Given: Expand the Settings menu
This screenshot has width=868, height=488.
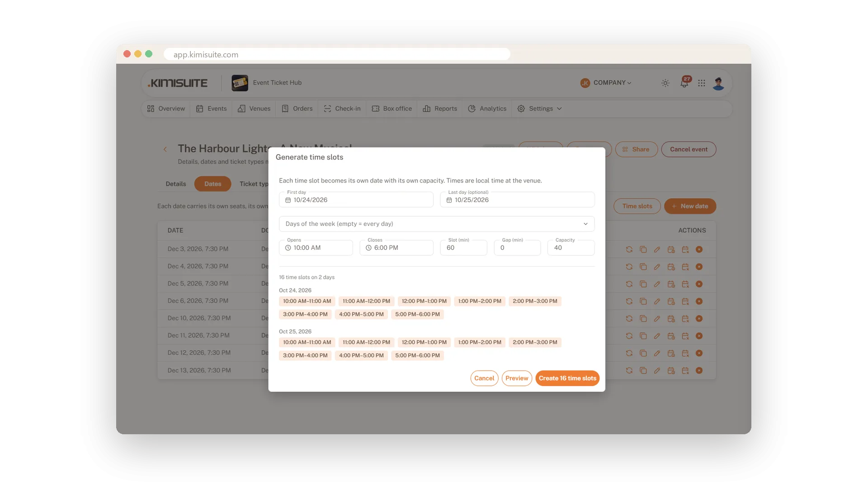Looking at the screenshot, I should click(x=540, y=109).
